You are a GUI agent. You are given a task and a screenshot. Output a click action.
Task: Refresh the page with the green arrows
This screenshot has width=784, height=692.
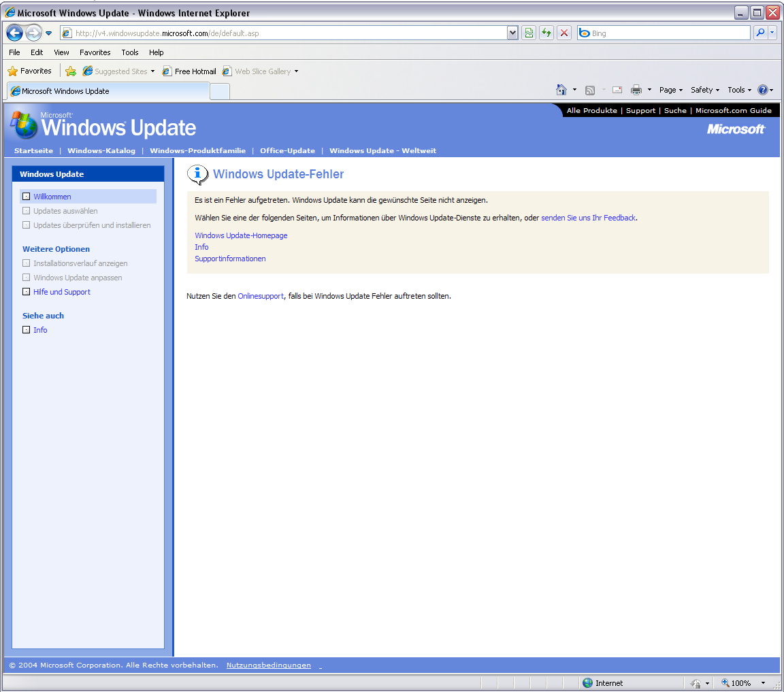pos(546,33)
